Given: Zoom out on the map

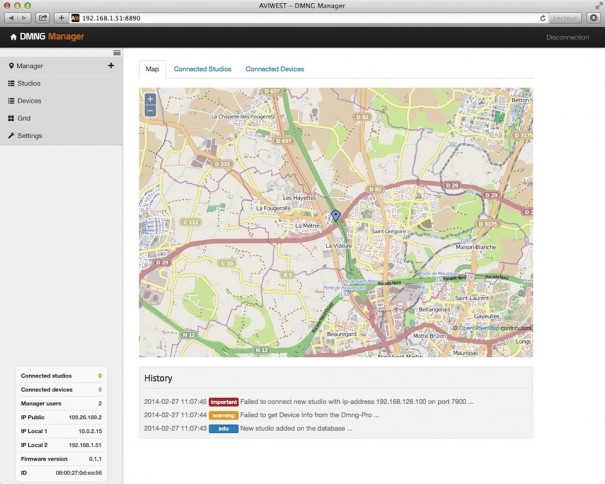Looking at the screenshot, I should (150, 110).
